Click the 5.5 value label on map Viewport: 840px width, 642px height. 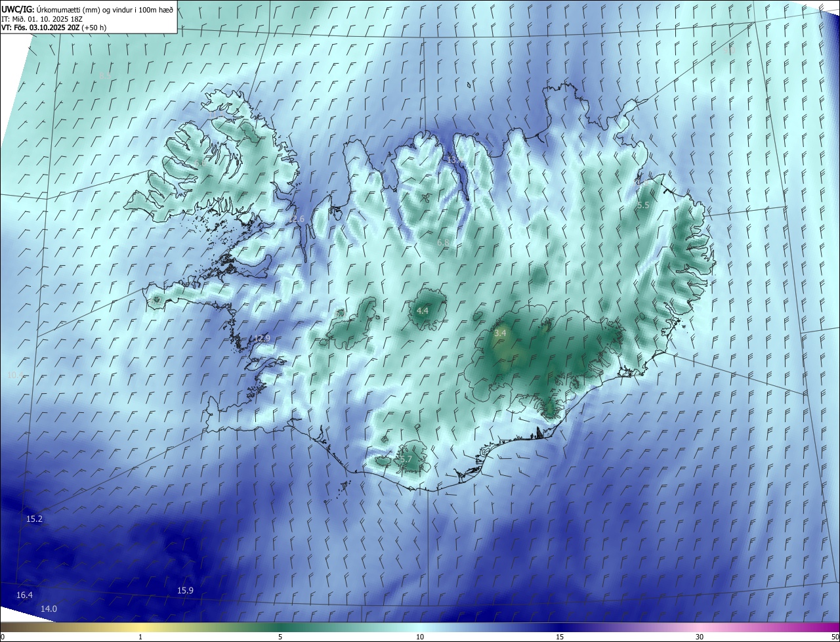pos(643,205)
